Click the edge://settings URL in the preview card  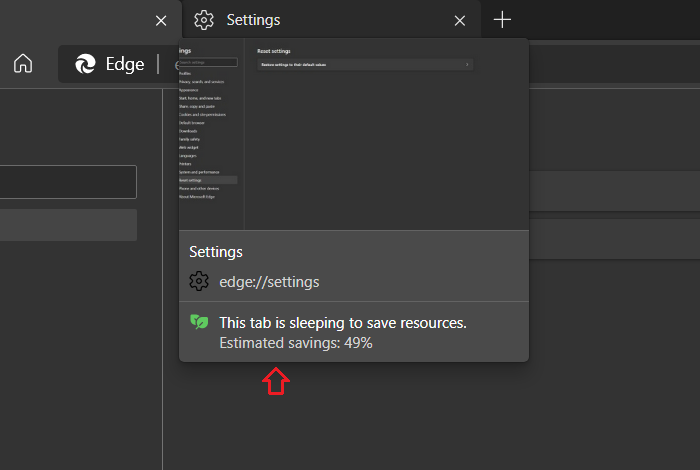tap(269, 282)
